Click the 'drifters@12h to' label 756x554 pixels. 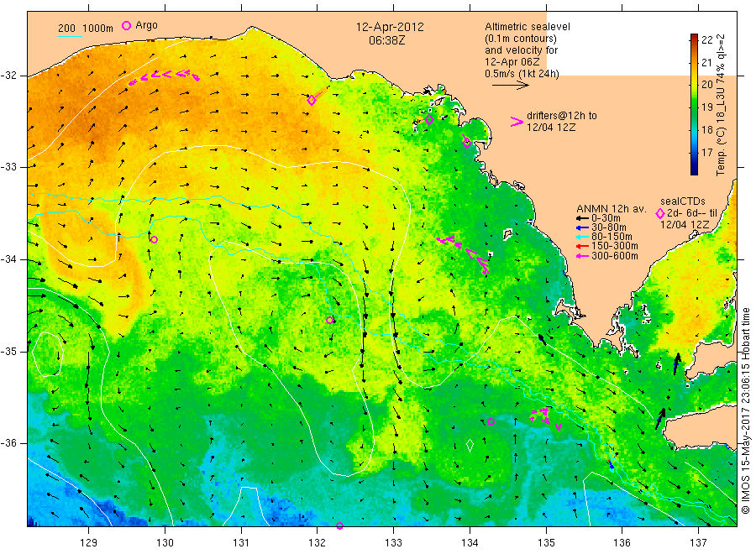[x=562, y=116]
